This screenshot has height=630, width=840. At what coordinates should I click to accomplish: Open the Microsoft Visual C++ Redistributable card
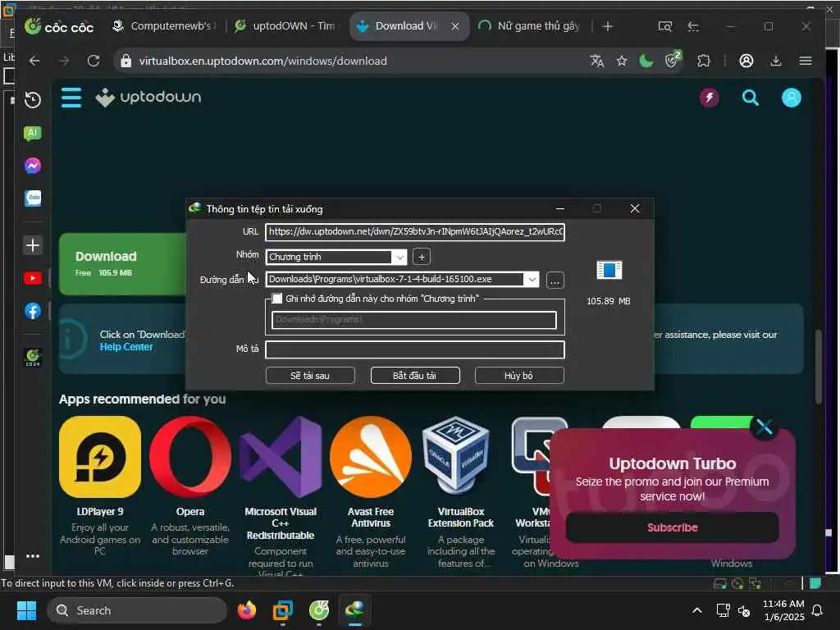tap(281, 495)
